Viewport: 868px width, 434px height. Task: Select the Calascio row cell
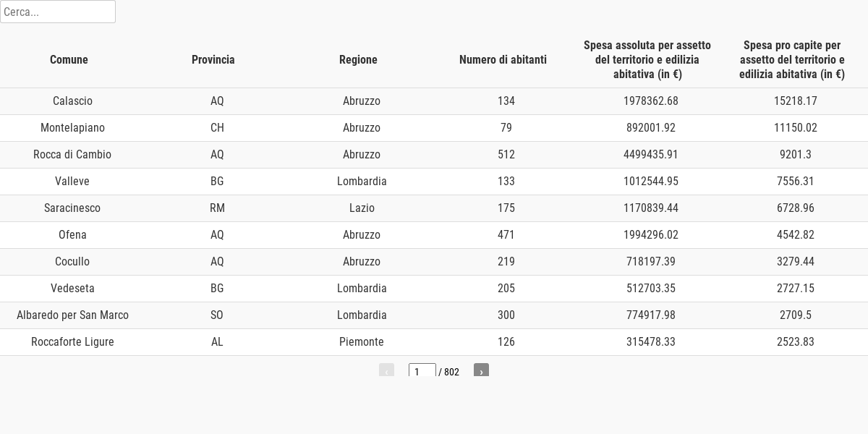pos(72,101)
